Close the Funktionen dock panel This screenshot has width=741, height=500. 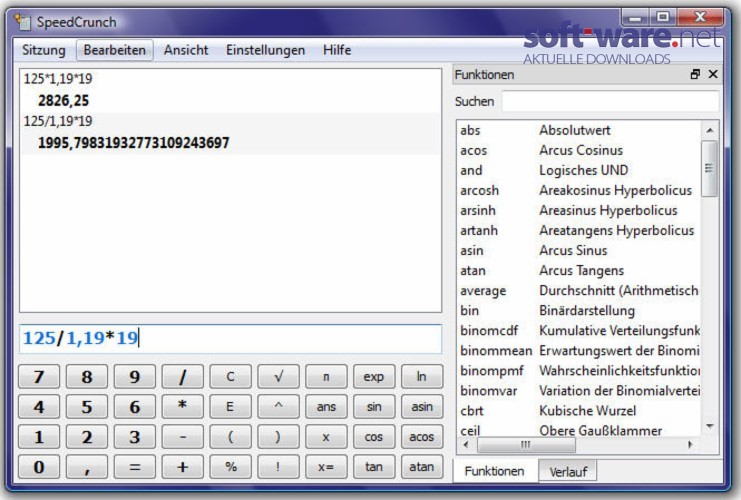pos(713,74)
